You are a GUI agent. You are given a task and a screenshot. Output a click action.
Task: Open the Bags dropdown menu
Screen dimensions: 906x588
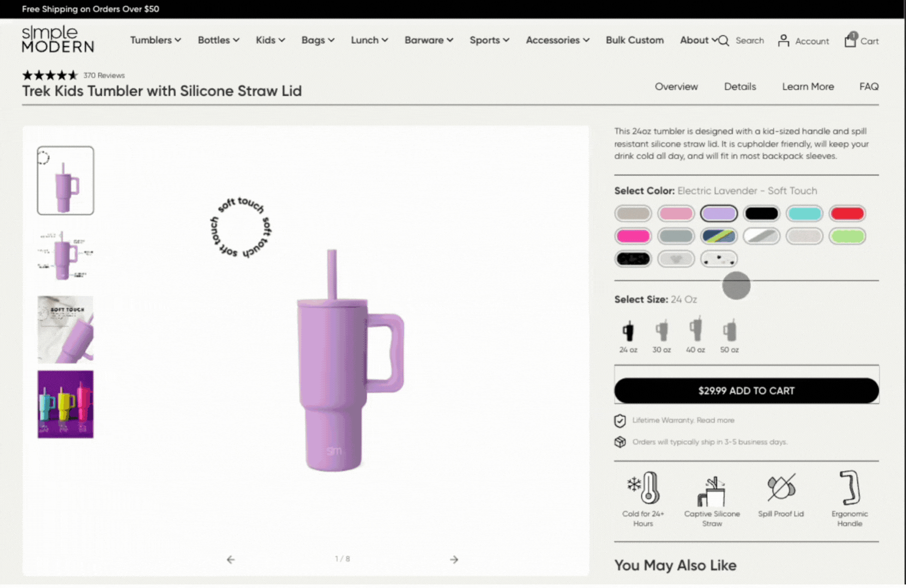(x=318, y=40)
